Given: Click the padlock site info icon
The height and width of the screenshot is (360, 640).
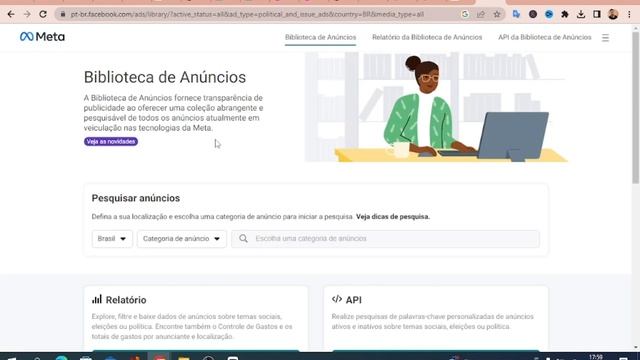Looking at the screenshot, I should point(63,14).
